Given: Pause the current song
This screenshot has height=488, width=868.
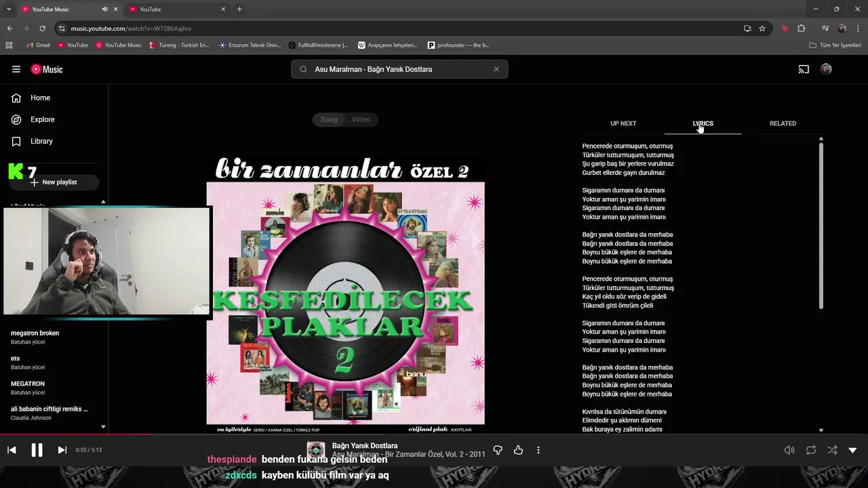Looking at the screenshot, I should pos(37,450).
